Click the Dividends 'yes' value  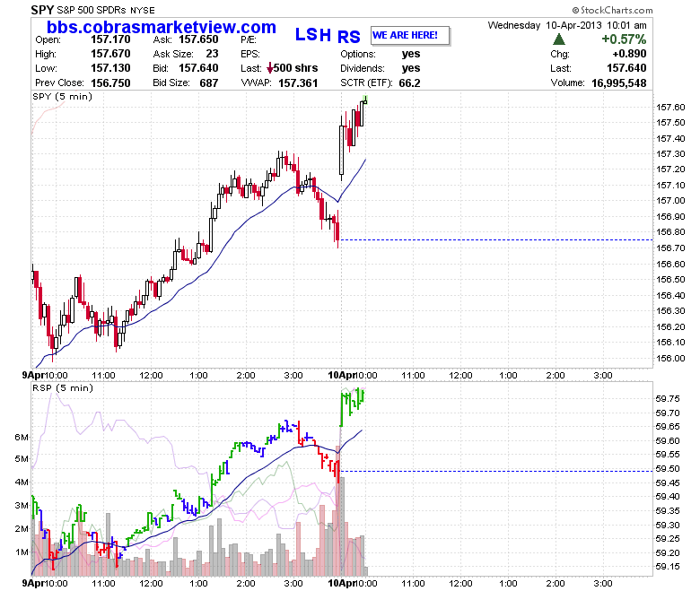point(411,68)
